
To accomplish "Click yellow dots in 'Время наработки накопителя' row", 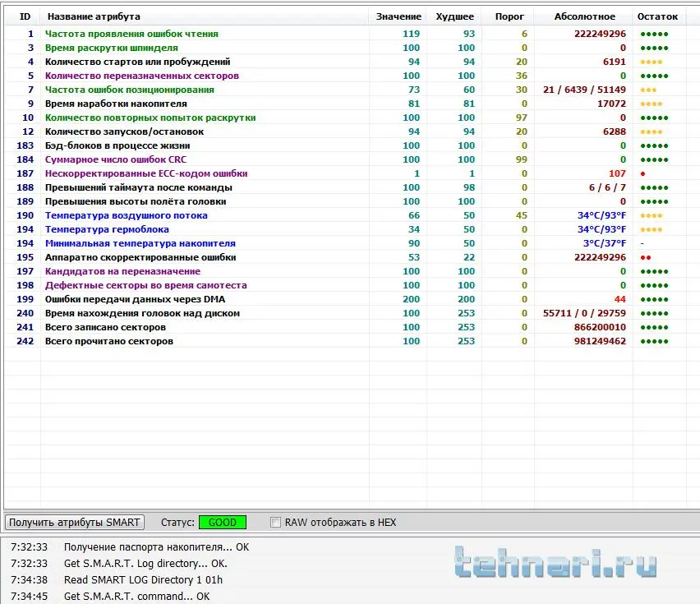I will (651, 104).
